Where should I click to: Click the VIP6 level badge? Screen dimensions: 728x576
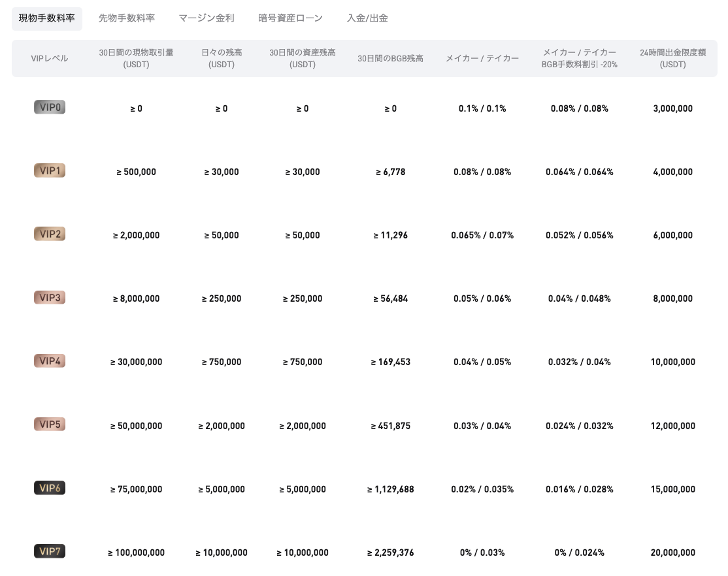[50, 487]
